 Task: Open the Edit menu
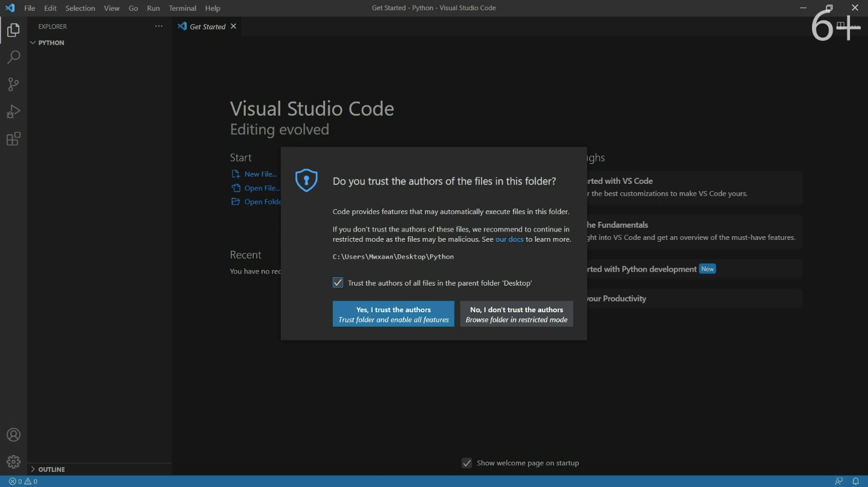pos(50,8)
